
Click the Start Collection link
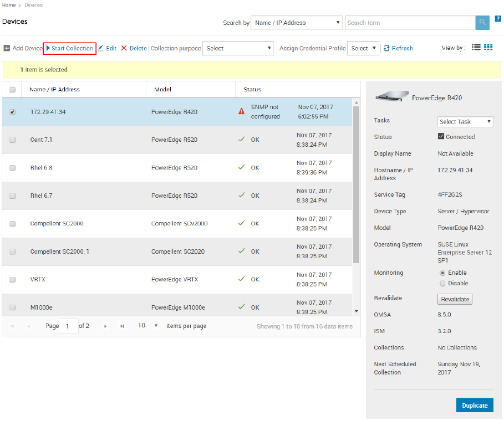click(x=72, y=48)
